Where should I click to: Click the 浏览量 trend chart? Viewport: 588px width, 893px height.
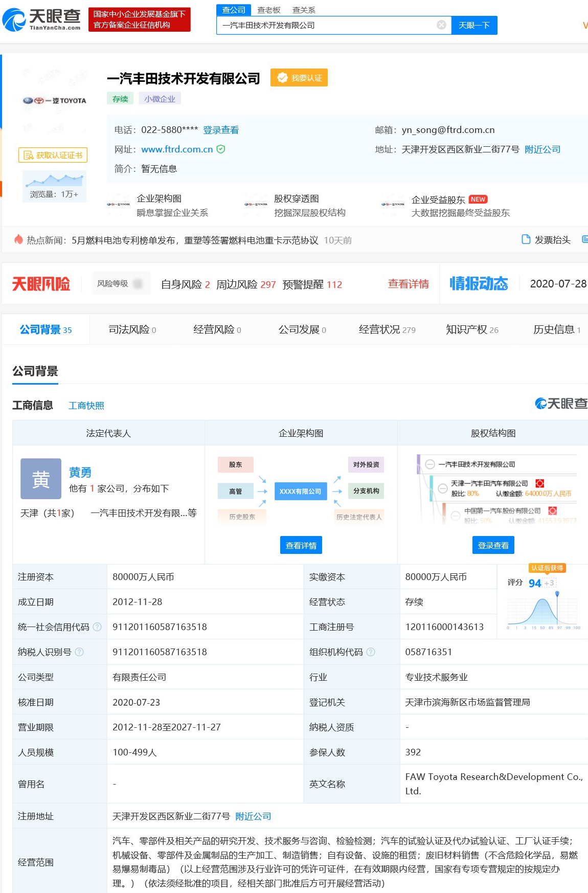pyautogui.click(x=54, y=180)
